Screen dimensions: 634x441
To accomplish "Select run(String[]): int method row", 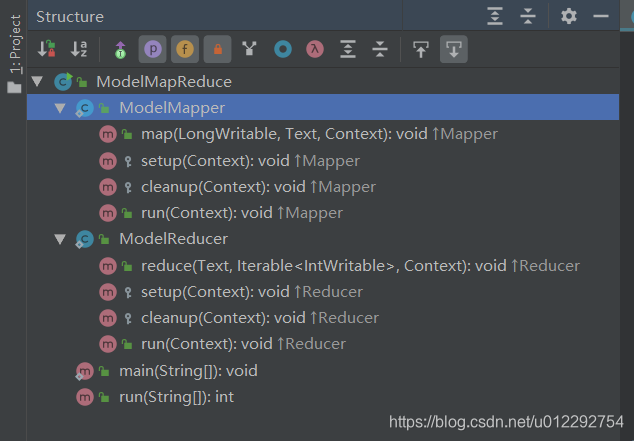I will (323, 397).
